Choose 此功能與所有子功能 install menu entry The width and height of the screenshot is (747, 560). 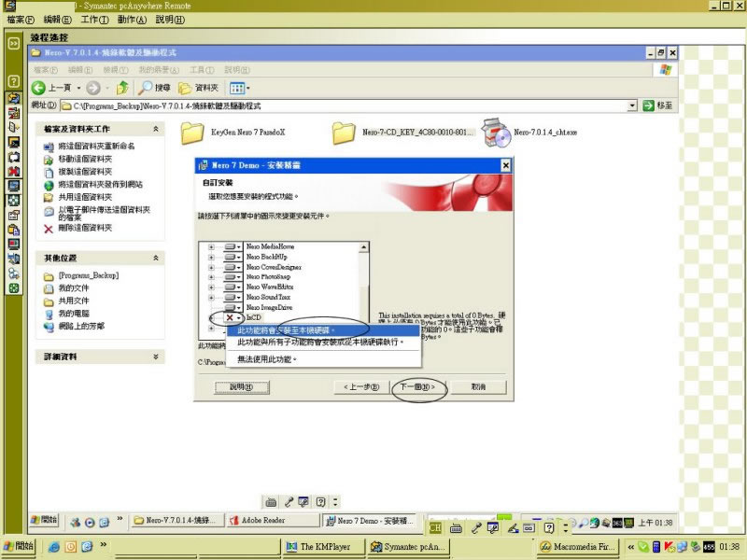322,342
